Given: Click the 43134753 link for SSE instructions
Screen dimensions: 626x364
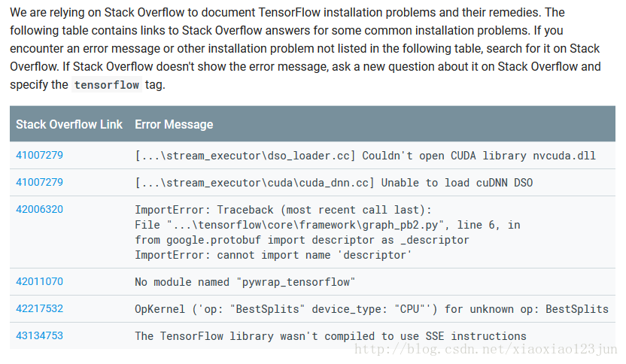Looking at the screenshot, I should click(40, 335).
